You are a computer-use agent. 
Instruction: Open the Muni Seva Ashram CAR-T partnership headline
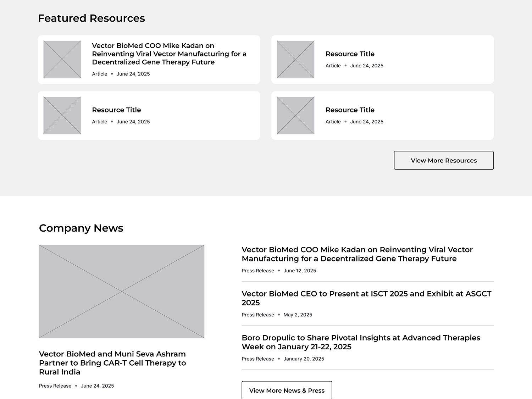pos(112,363)
